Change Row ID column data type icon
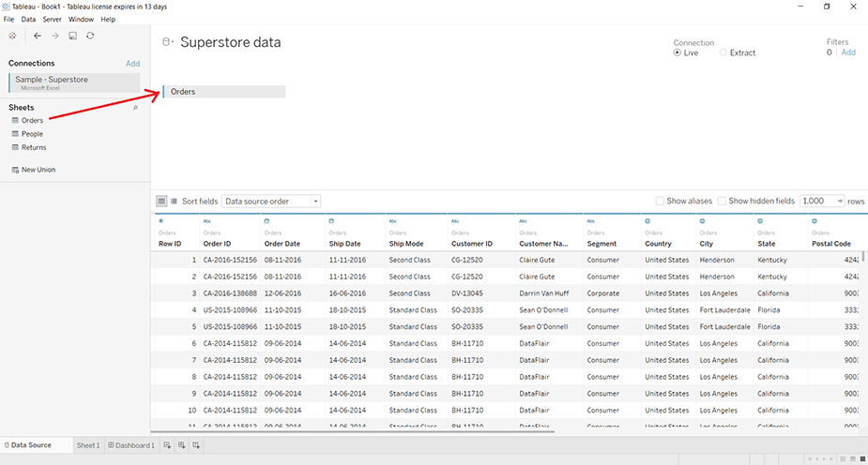The width and height of the screenshot is (868, 465). click(x=161, y=221)
